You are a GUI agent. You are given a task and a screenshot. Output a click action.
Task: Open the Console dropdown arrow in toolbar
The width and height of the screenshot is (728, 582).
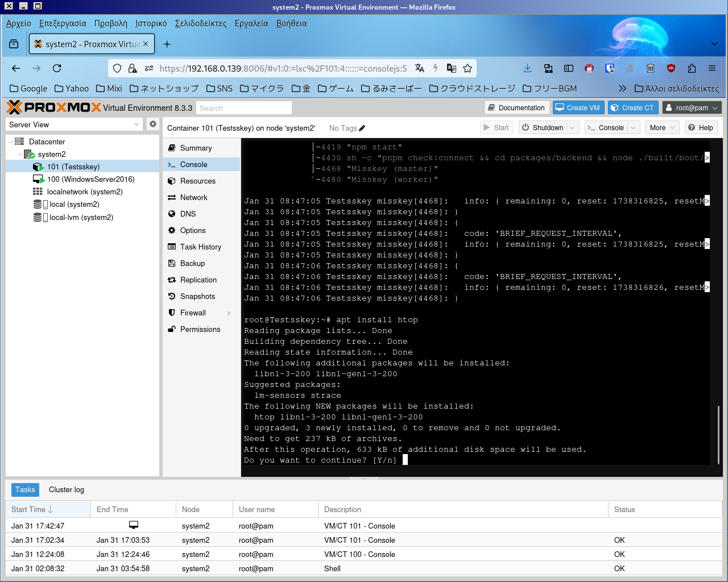point(634,128)
